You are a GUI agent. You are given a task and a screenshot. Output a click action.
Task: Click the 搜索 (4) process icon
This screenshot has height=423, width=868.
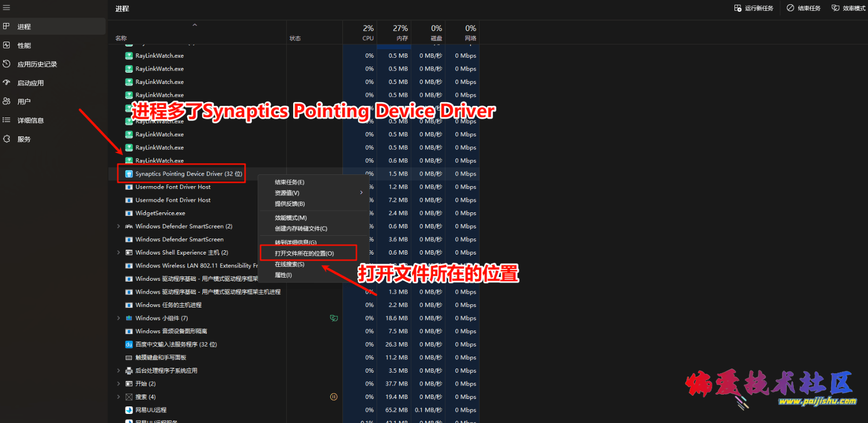pos(129,397)
